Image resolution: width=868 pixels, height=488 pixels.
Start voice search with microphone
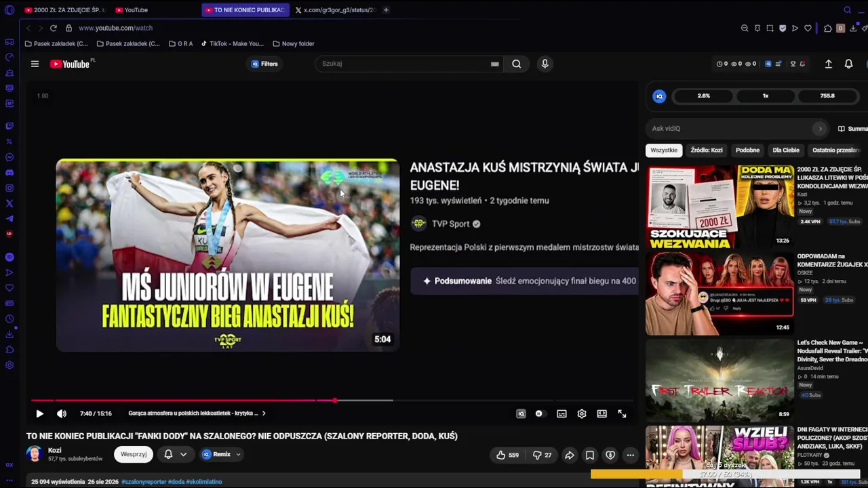(x=545, y=64)
